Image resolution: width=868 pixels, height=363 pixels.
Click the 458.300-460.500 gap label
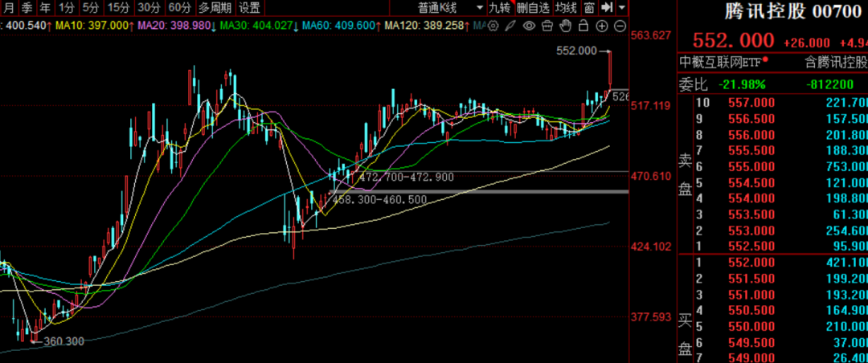(x=379, y=199)
